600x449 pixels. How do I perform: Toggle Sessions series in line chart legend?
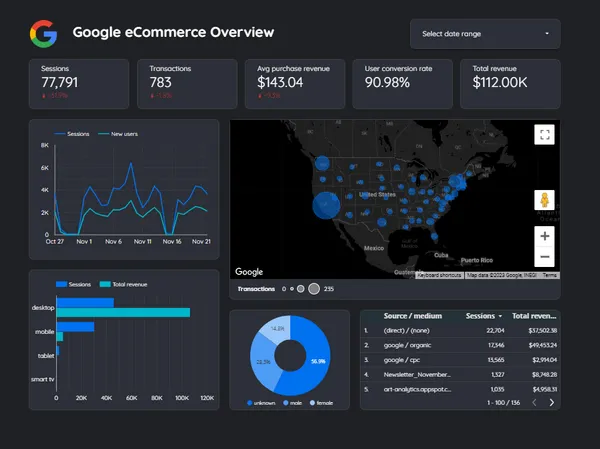point(72,134)
